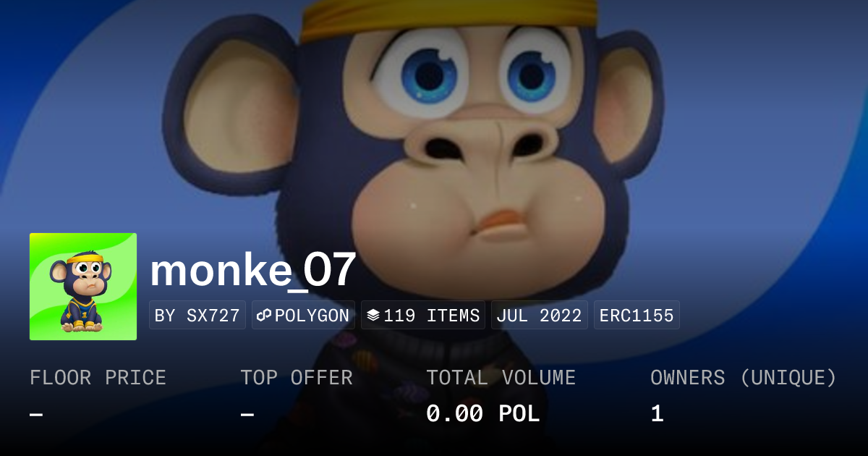Viewport: 868px width, 456px height.
Task: Select the owners count value 1
Action: point(657,414)
